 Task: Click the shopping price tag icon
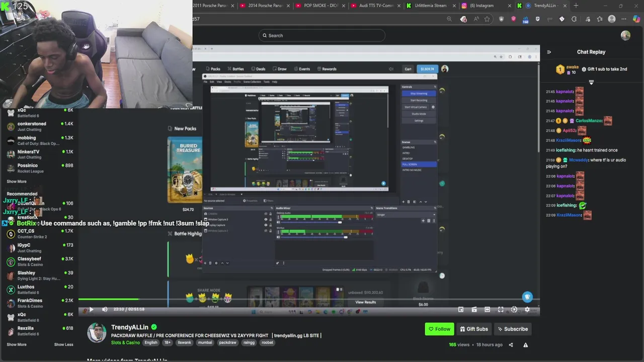pyautogui.click(x=463, y=19)
